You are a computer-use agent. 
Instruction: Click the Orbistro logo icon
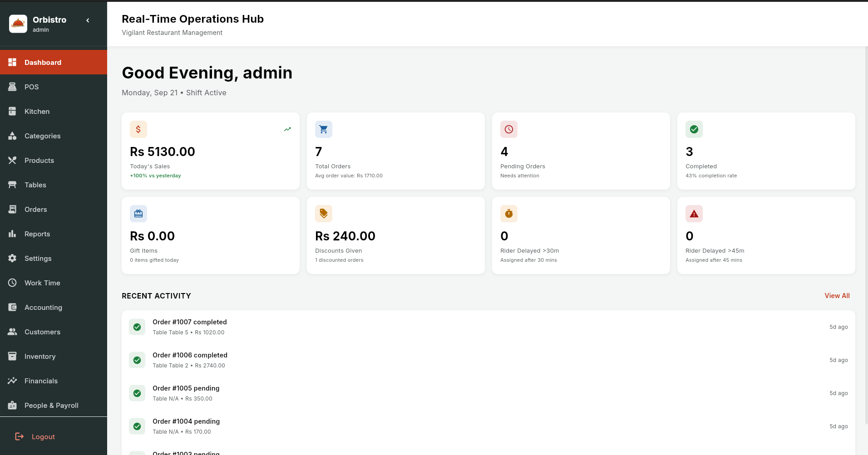pyautogui.click(x=18, y=24)
